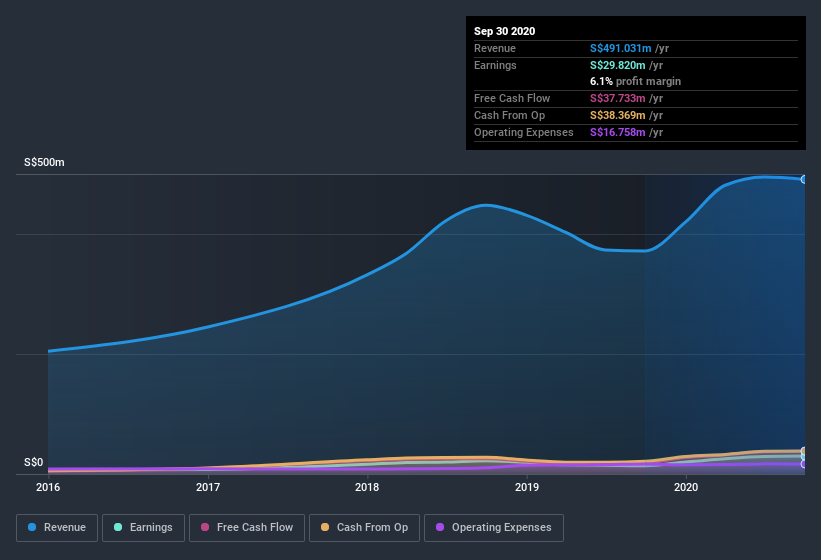The image size is (821, 560).
Task: Click the S$38.369m cash from op value
Action: point(617,115)
